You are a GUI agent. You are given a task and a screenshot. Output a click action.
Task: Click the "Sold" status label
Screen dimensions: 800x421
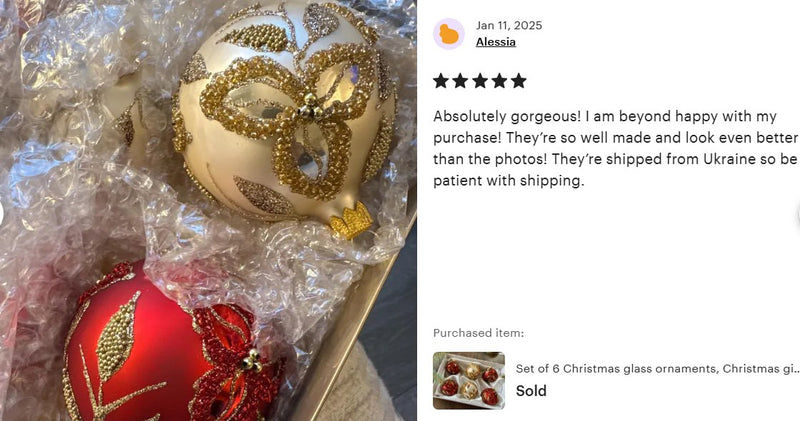tap(531, 391)
